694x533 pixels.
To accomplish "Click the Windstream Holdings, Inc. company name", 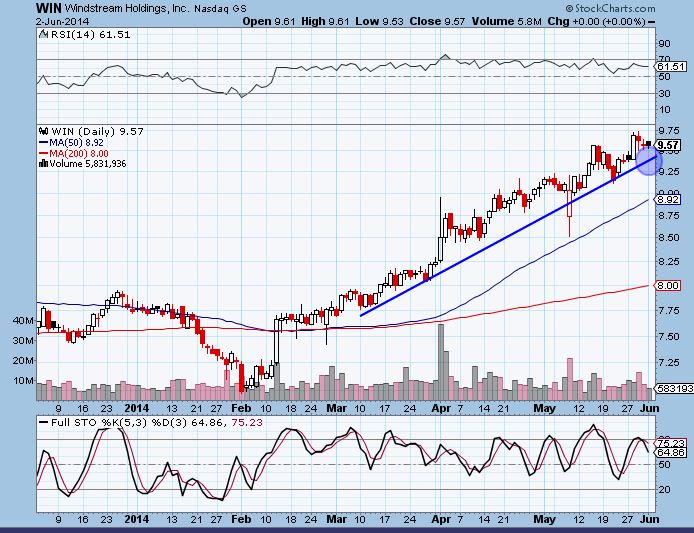I will (127, 8).
